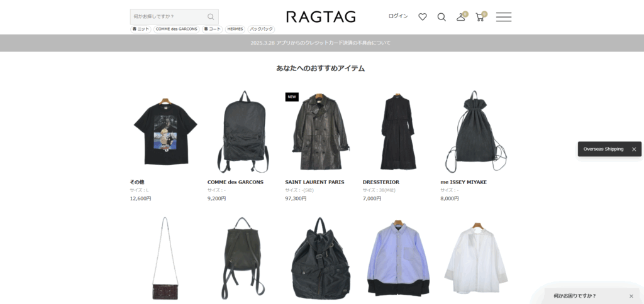This screenshot has width=644, height=304.
Task: Click the DRESSTERIOR product name
Action: [x=381, y=182]
